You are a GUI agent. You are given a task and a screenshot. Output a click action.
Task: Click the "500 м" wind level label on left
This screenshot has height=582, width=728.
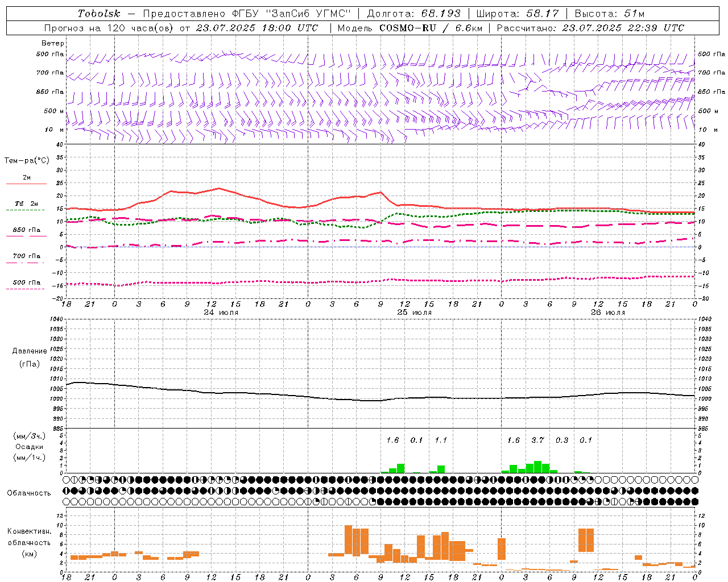point(54,111)
